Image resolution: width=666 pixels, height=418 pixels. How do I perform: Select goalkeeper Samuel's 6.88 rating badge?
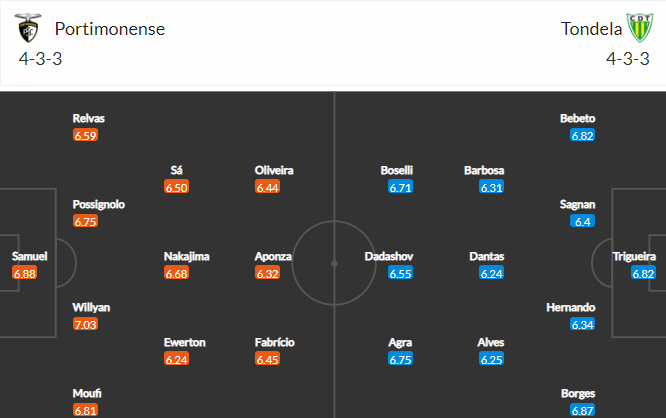pos(25,273)
